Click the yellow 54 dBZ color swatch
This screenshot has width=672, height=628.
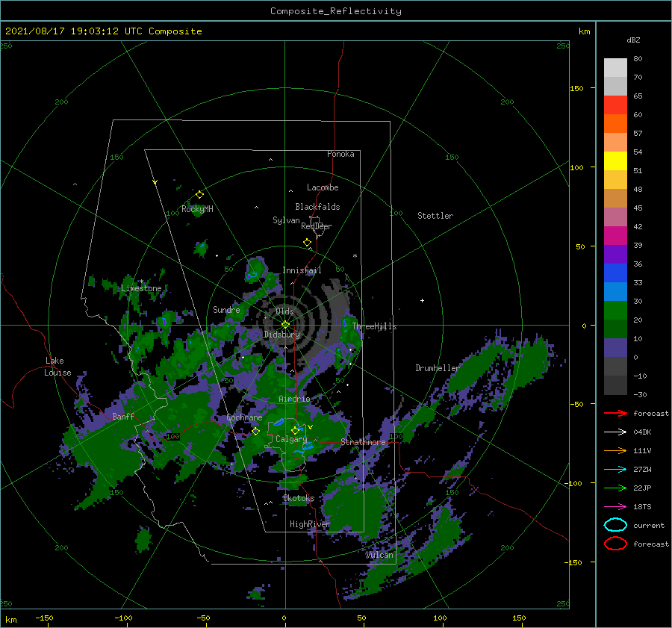coord(615,161)
